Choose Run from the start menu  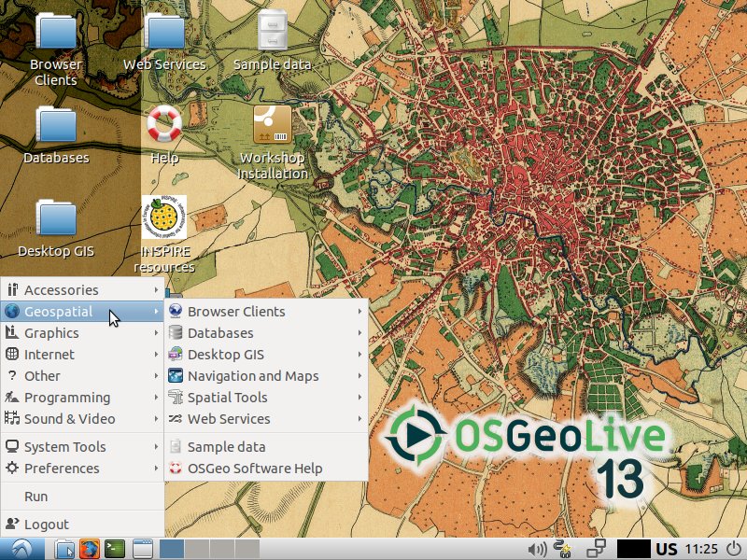[82, 496]
